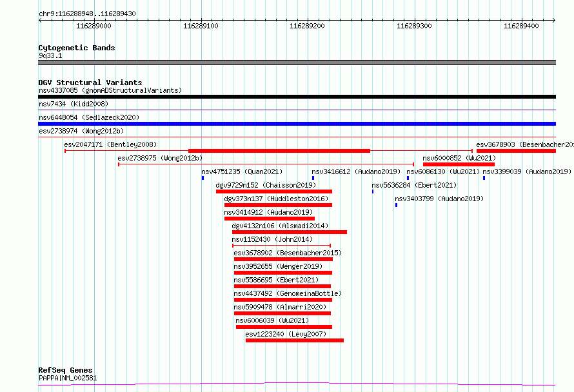Click the esv2738974 (Wong2012b) label

tap(81, 131)
